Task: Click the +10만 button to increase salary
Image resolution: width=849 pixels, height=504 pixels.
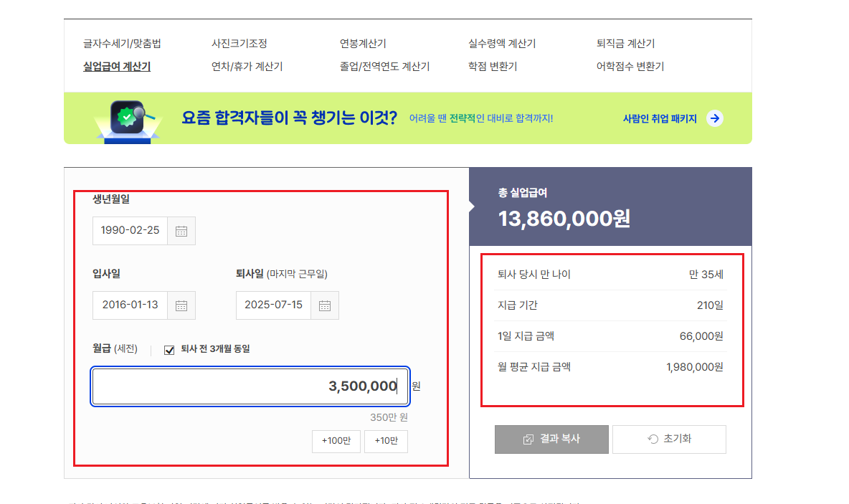Action: point(386,442)
